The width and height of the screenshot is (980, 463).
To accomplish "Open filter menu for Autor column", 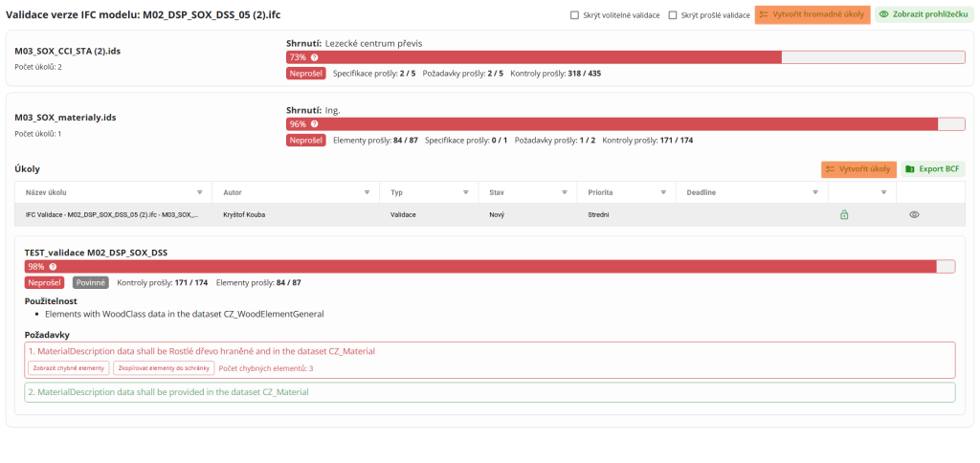I will pyautogui.click(x=367, y=192).
